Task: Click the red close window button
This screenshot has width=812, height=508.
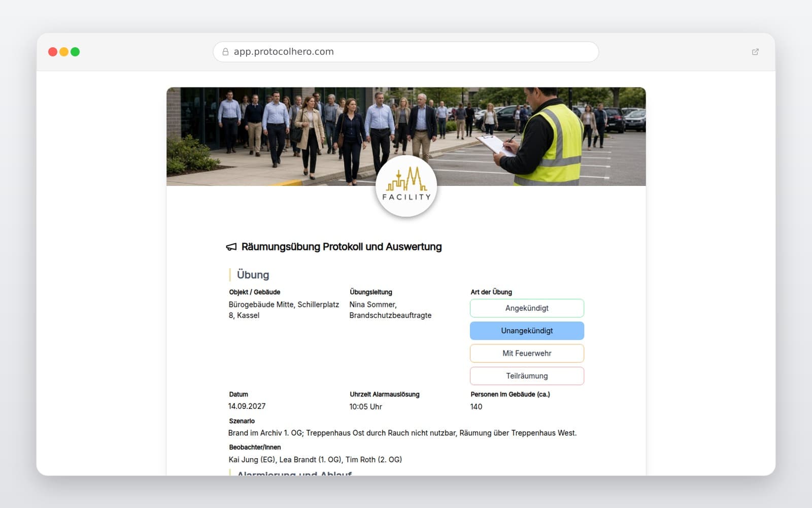Action: coord(53,52)
